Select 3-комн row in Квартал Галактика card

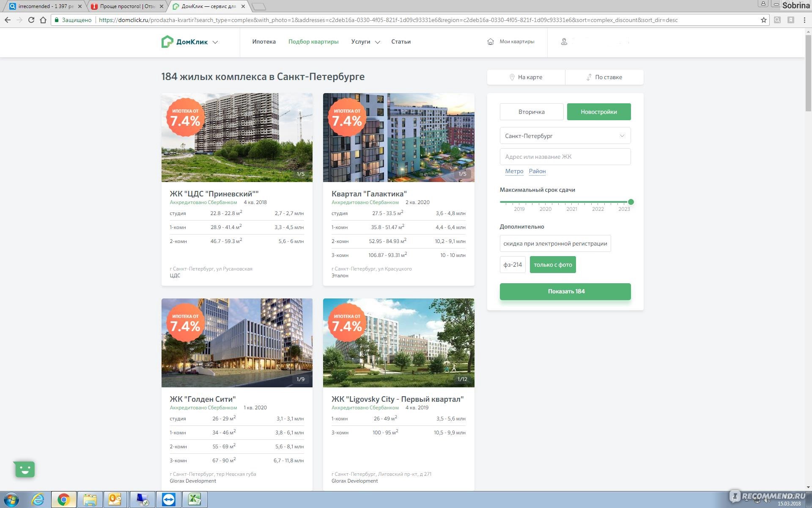coord(398,255)
